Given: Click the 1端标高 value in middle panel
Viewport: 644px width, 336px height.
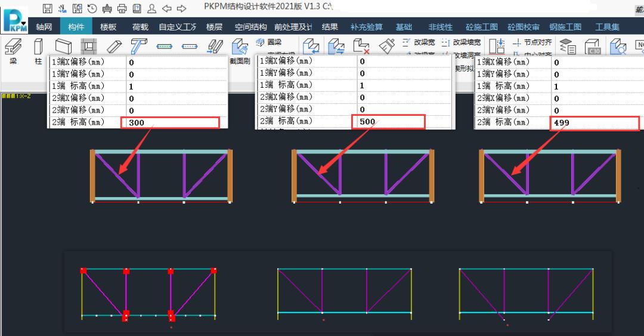Looking at the screenshot, I should pyautogui.click(x=404, y=85).
